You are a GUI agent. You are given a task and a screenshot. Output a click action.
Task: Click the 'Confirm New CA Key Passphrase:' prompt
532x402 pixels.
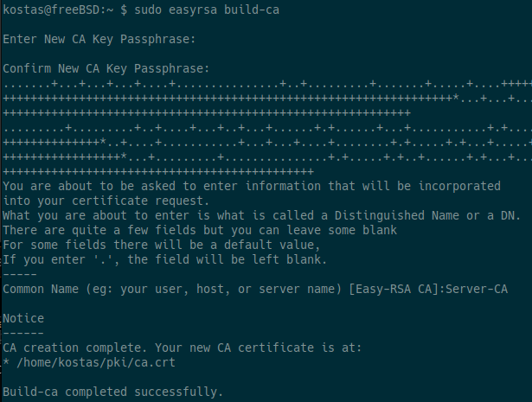point(106,68)
